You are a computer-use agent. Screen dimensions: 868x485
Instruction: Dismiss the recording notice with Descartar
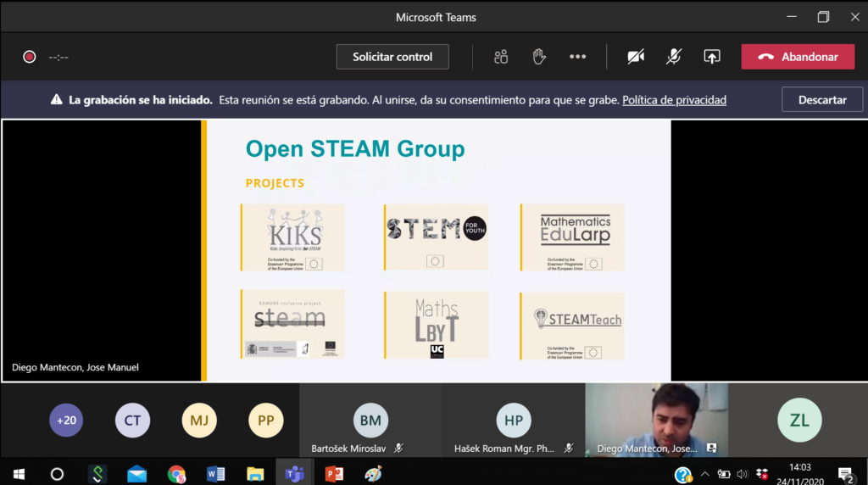pyautogui.click(x=822, y=100)
